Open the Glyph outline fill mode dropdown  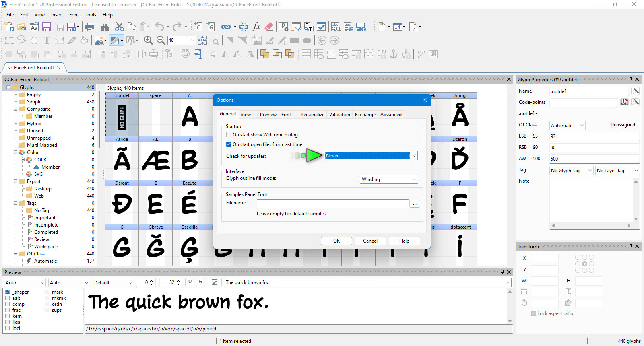389,179
